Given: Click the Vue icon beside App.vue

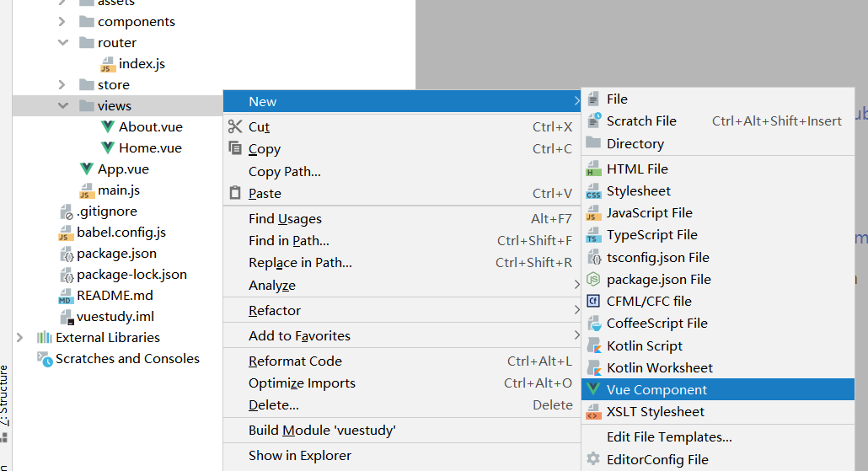Looking at the screenshot, I should pos(87,169).
